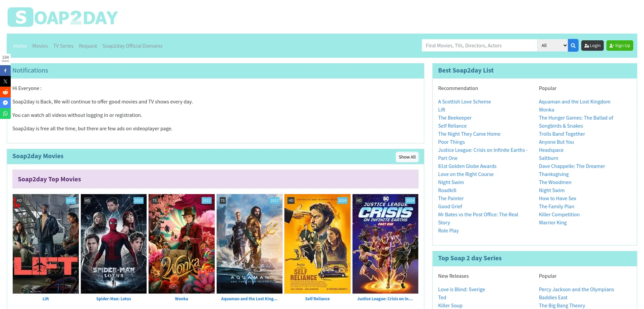The width and height of the screenshot is (644, 309).
Task: Open Headspace popular link
Action: click(551, 150)
